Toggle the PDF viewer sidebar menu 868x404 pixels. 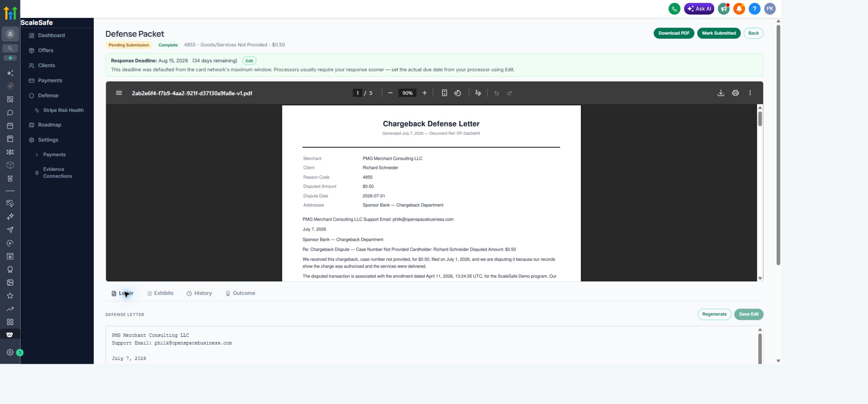(x=119, y=93)
